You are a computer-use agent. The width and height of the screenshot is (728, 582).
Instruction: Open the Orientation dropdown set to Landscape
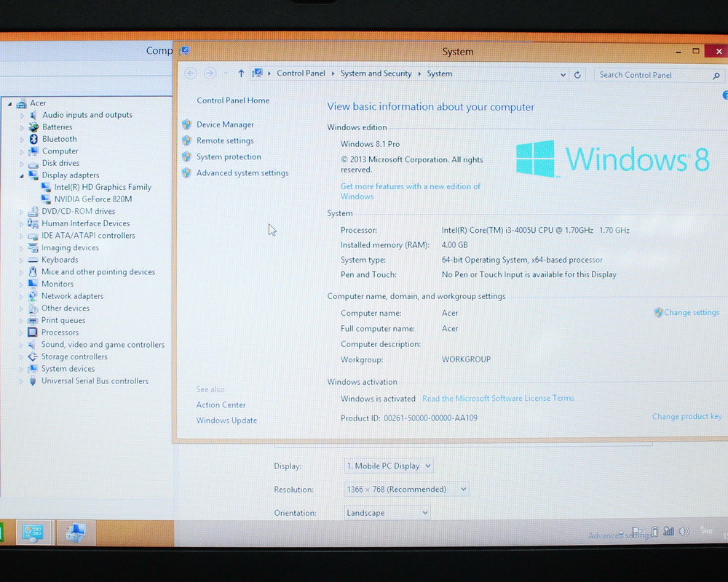coord(387,513)
